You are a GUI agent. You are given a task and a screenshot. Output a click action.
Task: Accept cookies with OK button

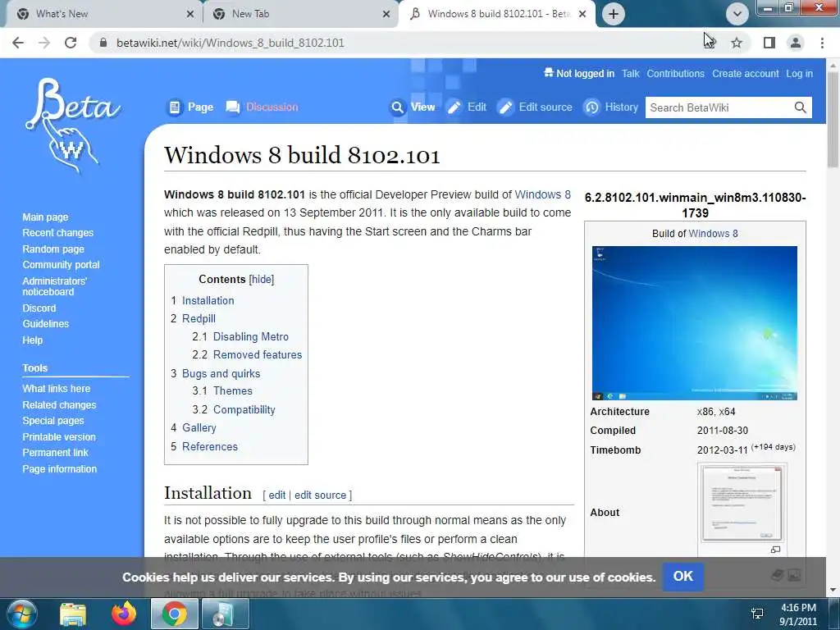tap(683, 577)
